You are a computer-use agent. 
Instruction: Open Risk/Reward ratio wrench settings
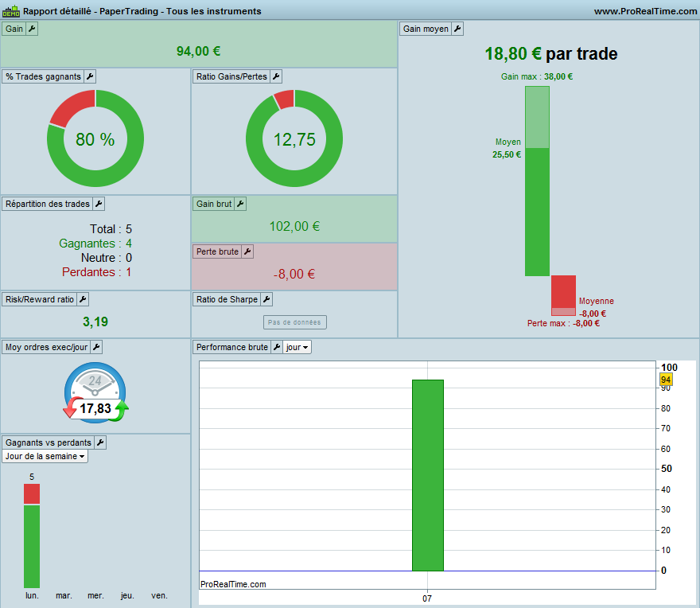coord(83,299)
